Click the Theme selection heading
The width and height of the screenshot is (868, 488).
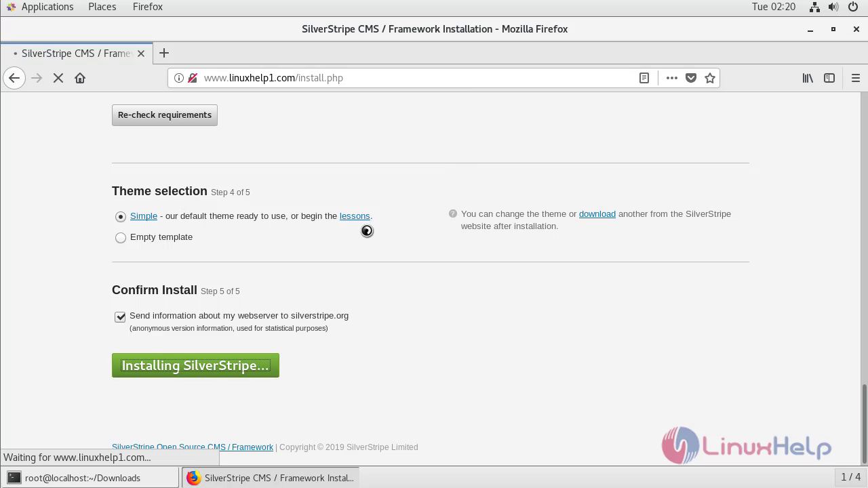pos(159,191)
